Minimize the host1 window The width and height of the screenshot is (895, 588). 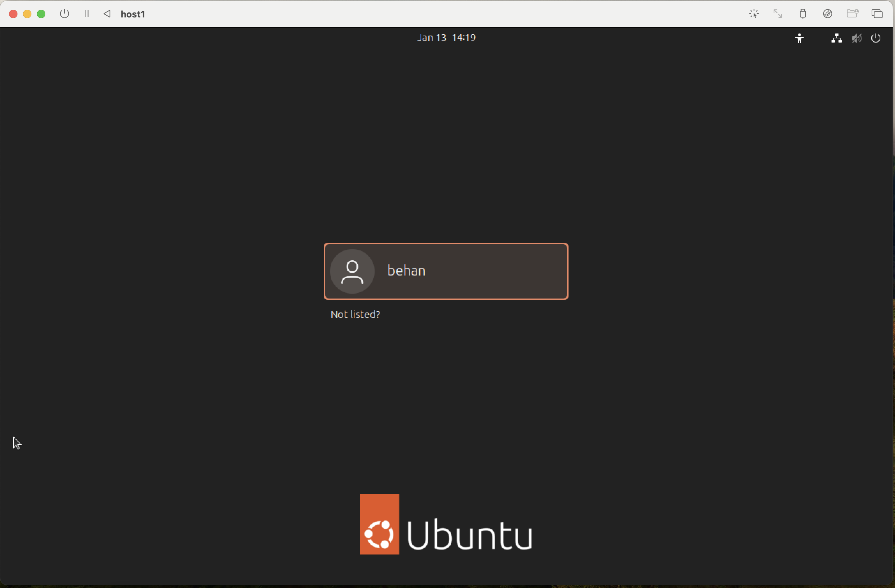(x=27, y=14)
